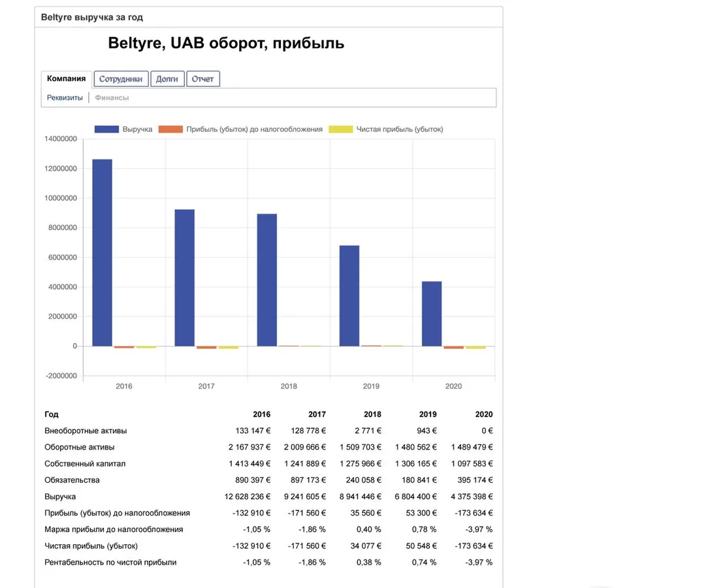Click the 2018 revenue value '8 941 446 €'
The width and height of the screenshot is (725, 588).
361,497
